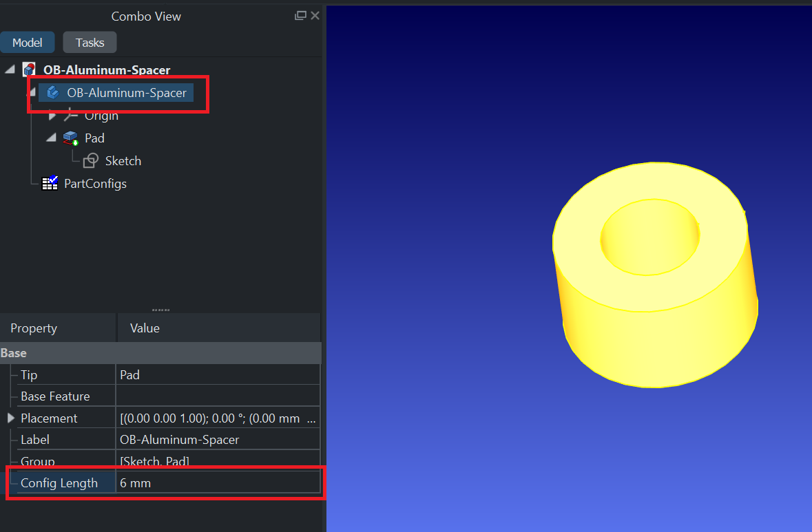Select Sketch in the model tree
This screenshot has width=812, height=532.
click(x=123, y=161)
